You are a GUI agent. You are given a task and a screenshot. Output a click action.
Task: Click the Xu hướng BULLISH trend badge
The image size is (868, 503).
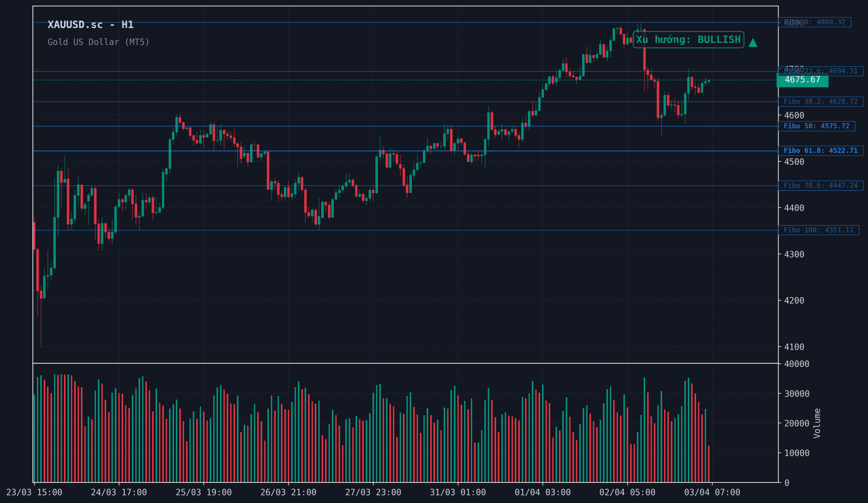[688, 40]
